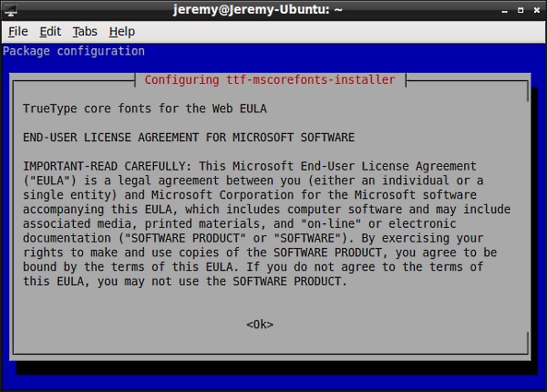Close the terminal window
The width and height of the screenshot is (547, 392).
(537, 10)
